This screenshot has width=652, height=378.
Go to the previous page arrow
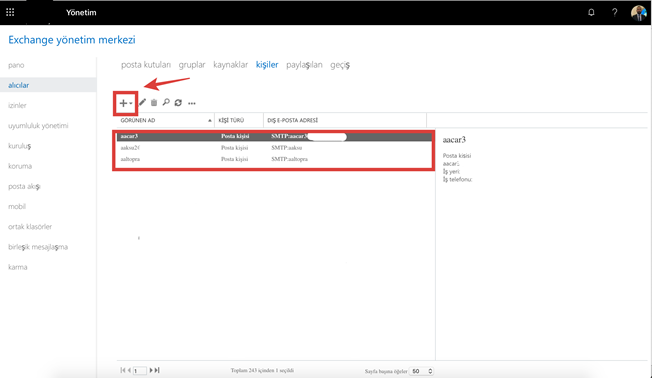click(x=129, y=370)
